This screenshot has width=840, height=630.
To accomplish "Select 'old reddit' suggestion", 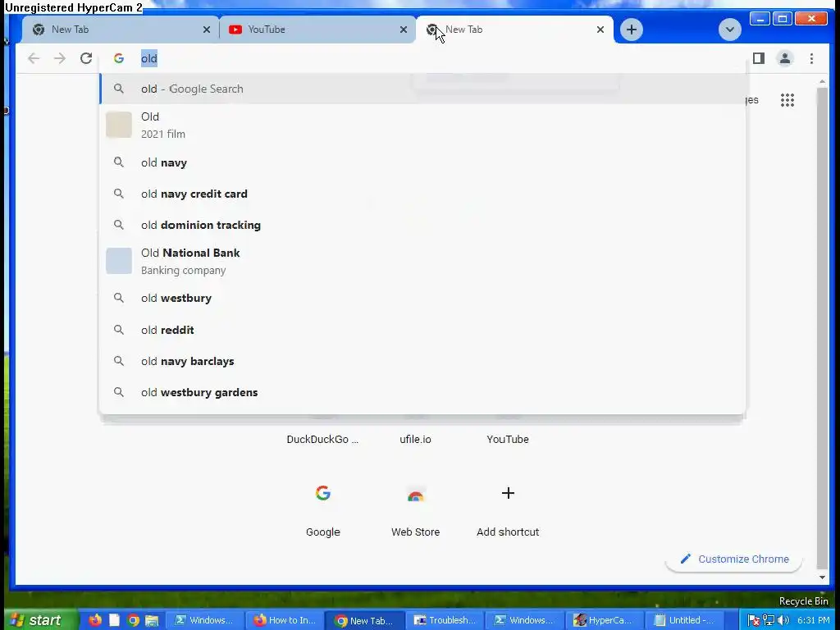I will tap(422, 330).
